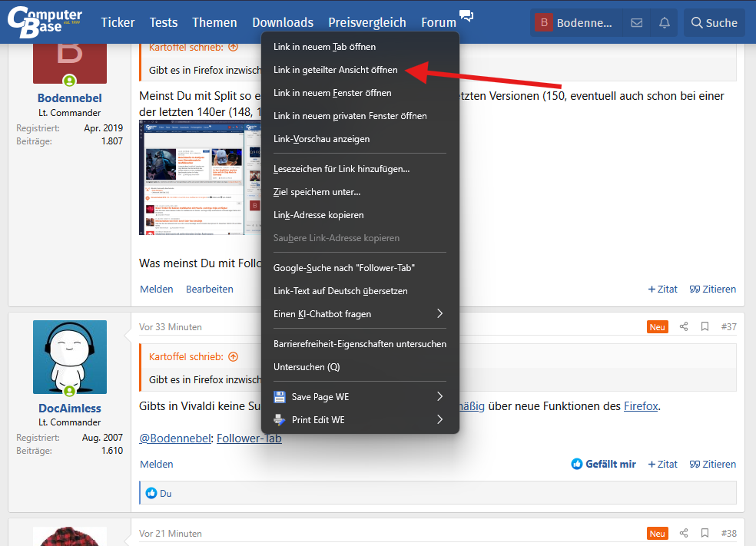Click the ComputerBase logo
This screenshot has width=756, height=546.
[x=45, y=22]
